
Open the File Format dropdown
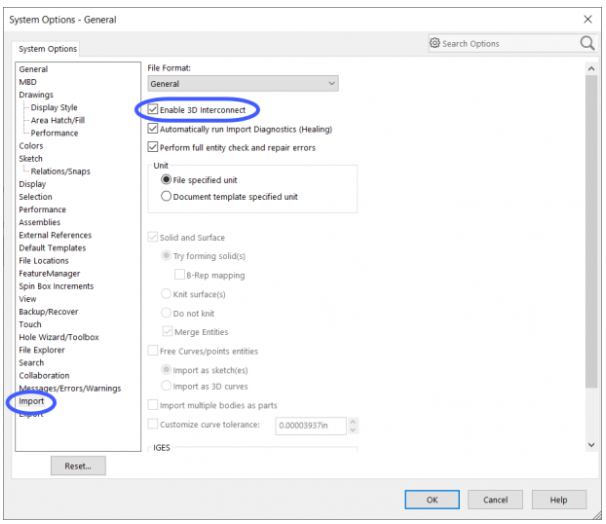[x=243, y=83]
